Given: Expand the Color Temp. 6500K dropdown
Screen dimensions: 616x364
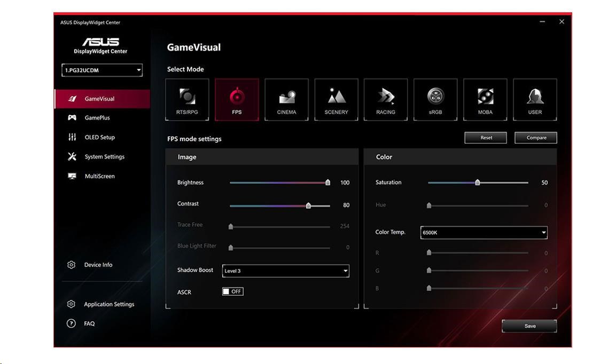Looking at the screenshot, I should (484, 233).
